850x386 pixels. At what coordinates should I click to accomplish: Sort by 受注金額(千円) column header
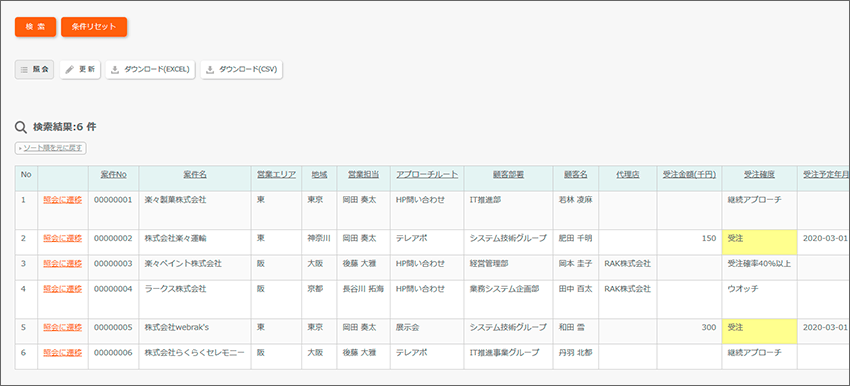coord(689,175)
